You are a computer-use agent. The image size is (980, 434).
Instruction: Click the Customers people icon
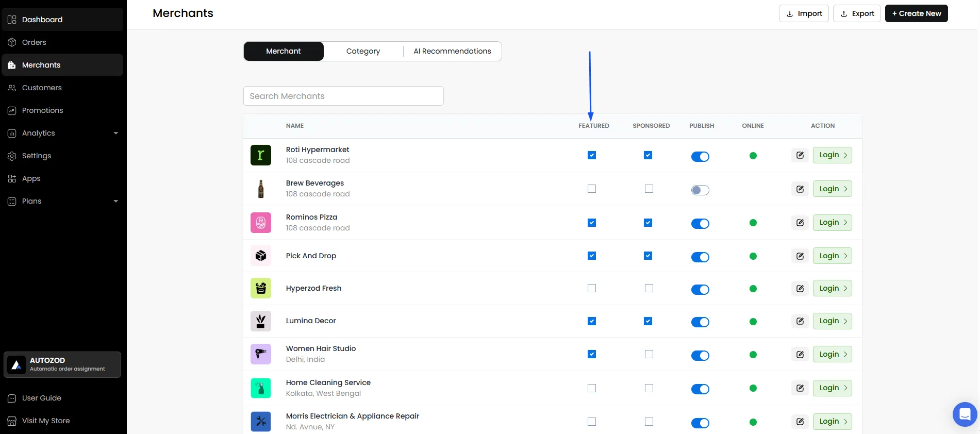[12, 88]
